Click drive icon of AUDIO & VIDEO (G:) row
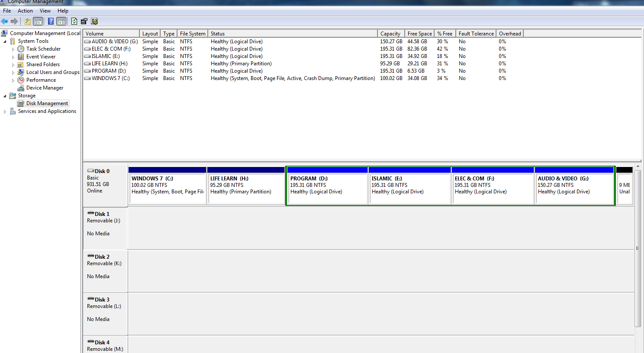 click(87, 42)
